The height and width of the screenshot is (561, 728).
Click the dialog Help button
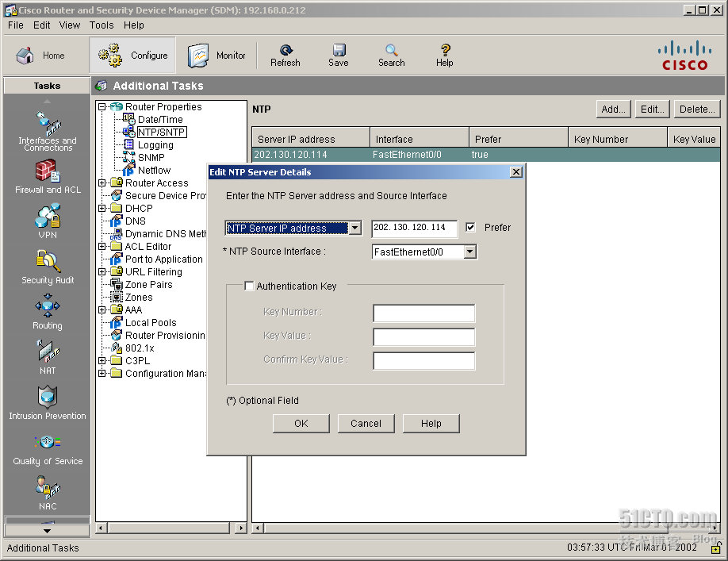[431, 424]
